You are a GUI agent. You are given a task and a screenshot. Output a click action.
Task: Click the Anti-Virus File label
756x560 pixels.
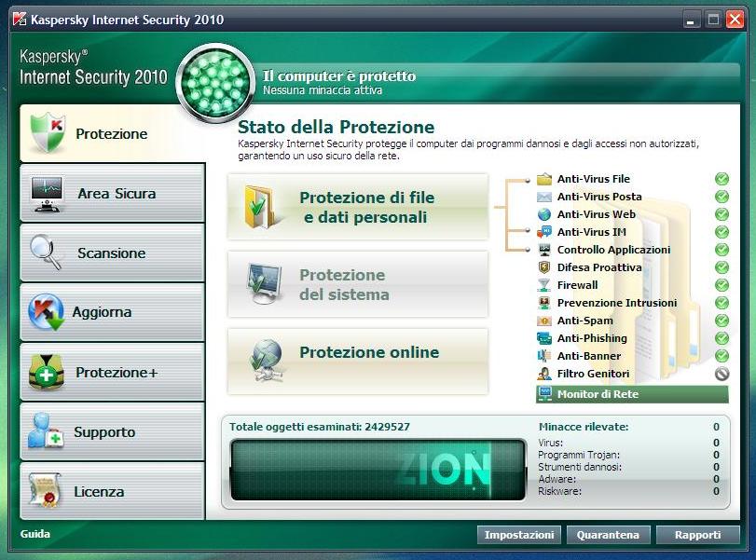[x=594, y=179]
